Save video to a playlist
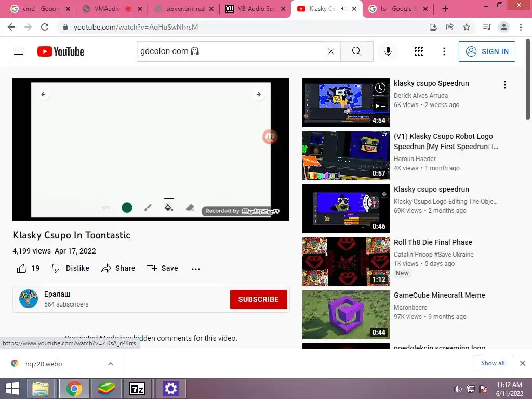This screenshot has width=532, height=399. point(162,268)
